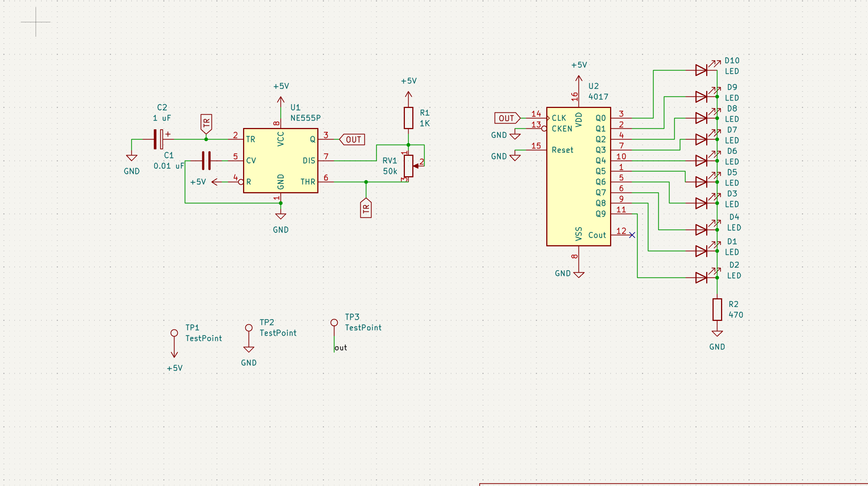Click the D2 LED diode symbol

pos(701,278)
